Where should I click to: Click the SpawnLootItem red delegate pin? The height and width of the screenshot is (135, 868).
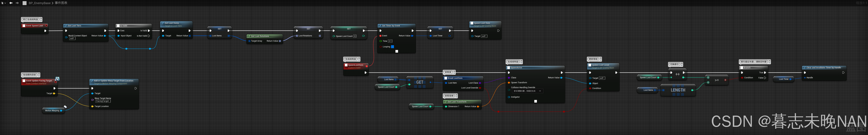pyautogui.click(x=367, y=66)
